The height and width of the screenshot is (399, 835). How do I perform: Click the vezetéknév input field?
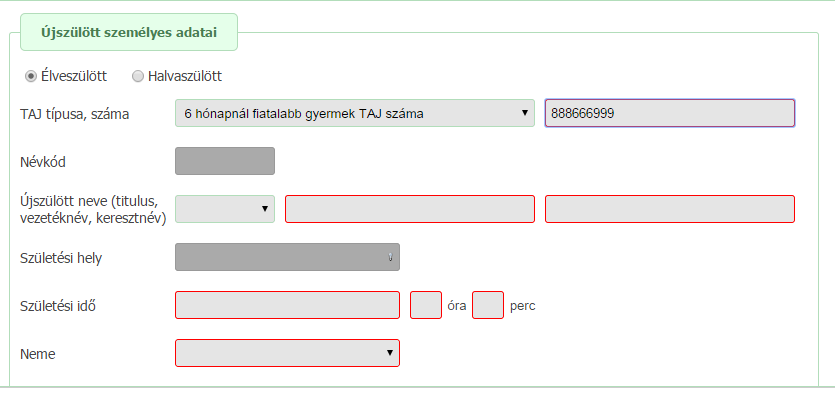point(410,209)
